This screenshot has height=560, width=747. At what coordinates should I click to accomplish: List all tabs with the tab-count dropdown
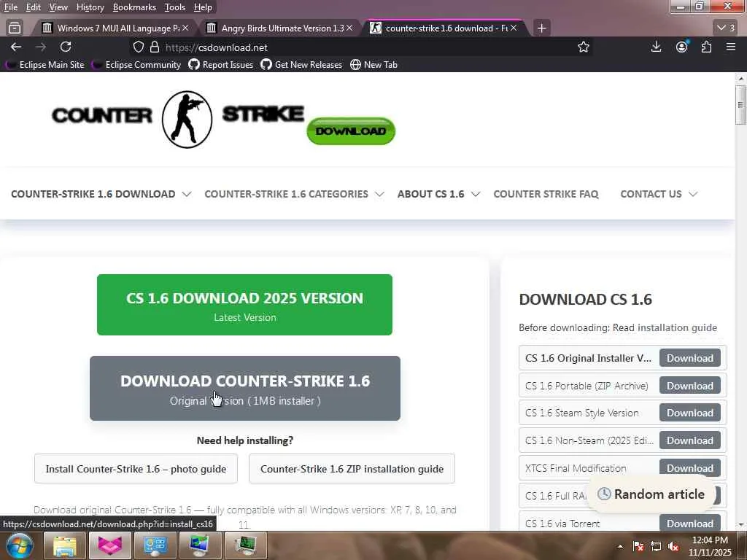tap(726, 28)
